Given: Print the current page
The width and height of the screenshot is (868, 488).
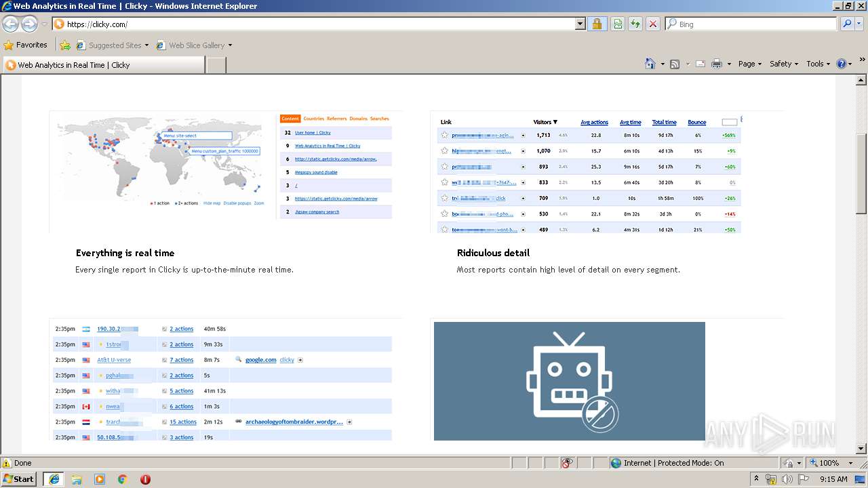Looking at the screenshot, I should coord(717,64).
